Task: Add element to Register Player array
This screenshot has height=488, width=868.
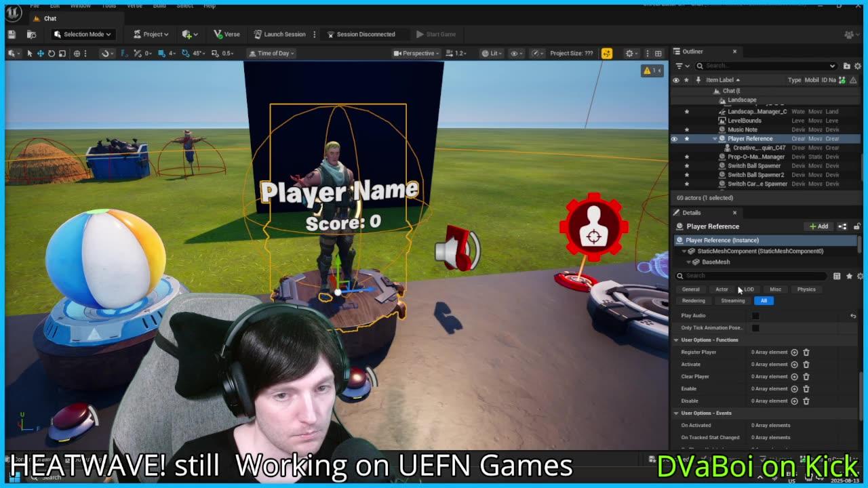Action: click(x=794, y=352)
